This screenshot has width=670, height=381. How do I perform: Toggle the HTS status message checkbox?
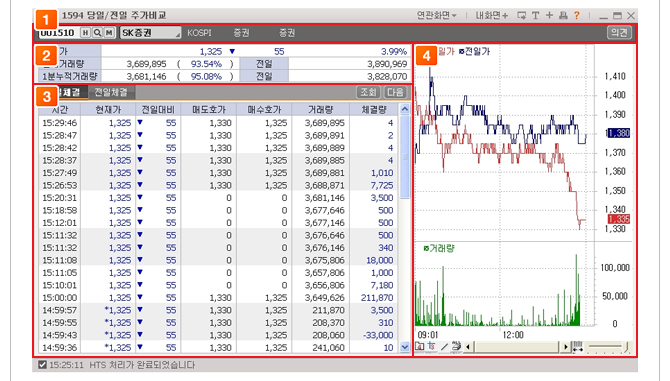pos(42,365)
